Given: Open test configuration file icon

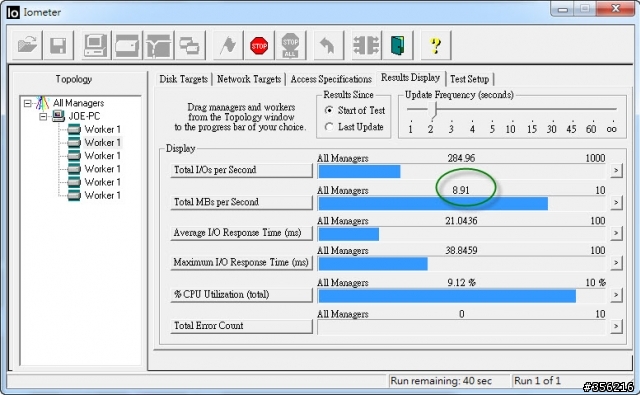Looking at the screenshot, I should tap(27, 45).
